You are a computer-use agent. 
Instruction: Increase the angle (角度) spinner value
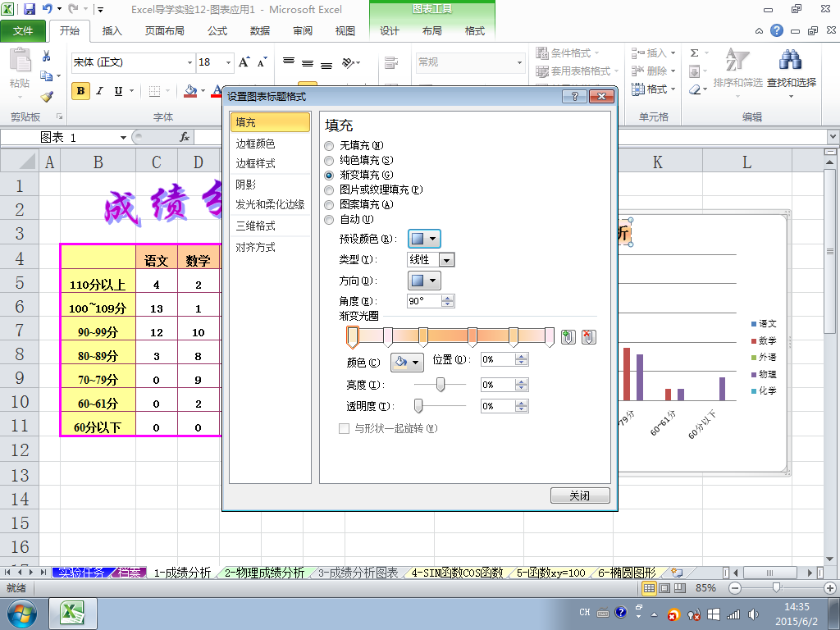[448, 298]
